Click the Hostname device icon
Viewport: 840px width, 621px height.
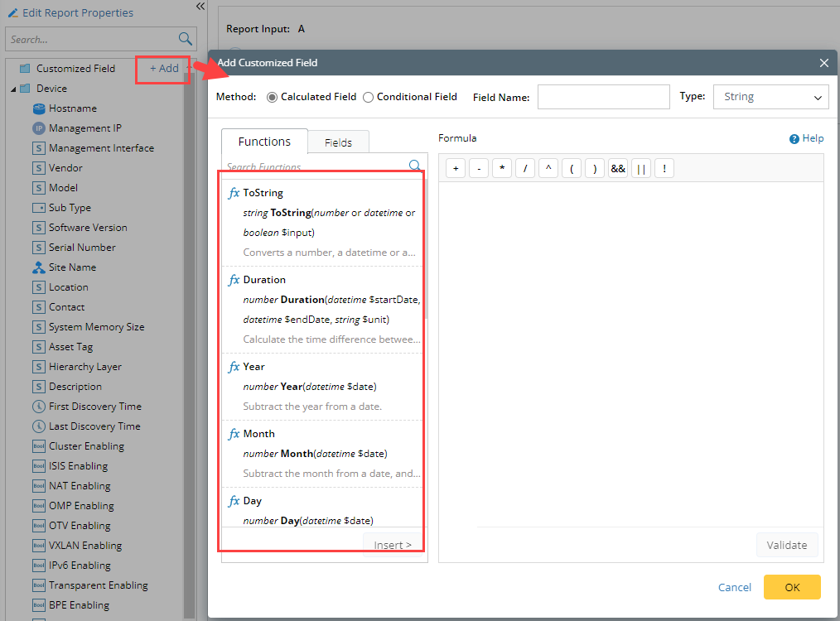point(39,108)
